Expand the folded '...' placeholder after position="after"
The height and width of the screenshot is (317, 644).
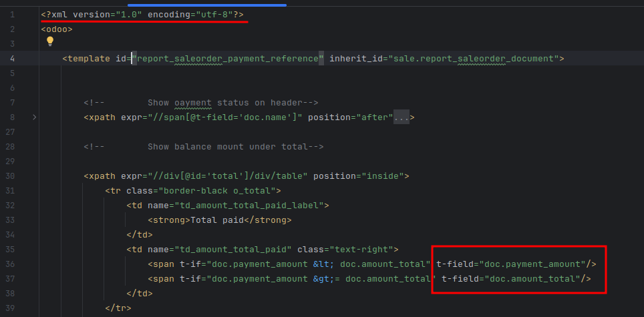(401, 117)
